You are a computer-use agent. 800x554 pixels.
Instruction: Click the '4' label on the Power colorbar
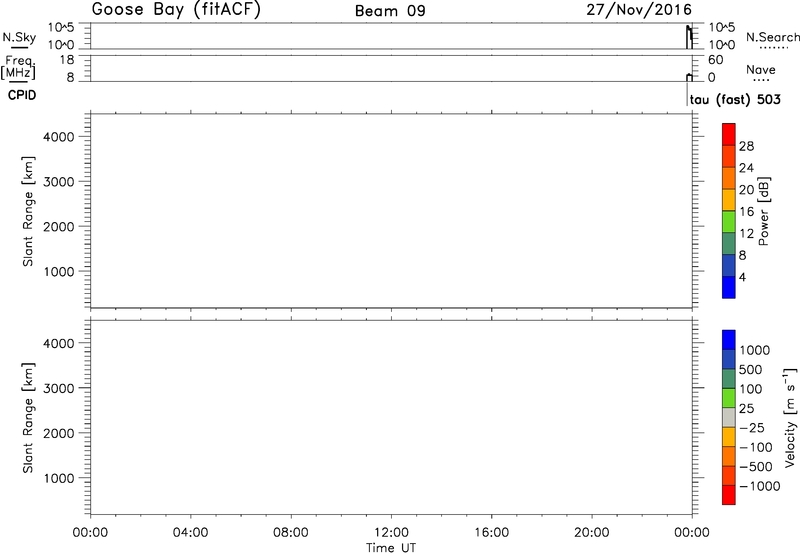742,277
